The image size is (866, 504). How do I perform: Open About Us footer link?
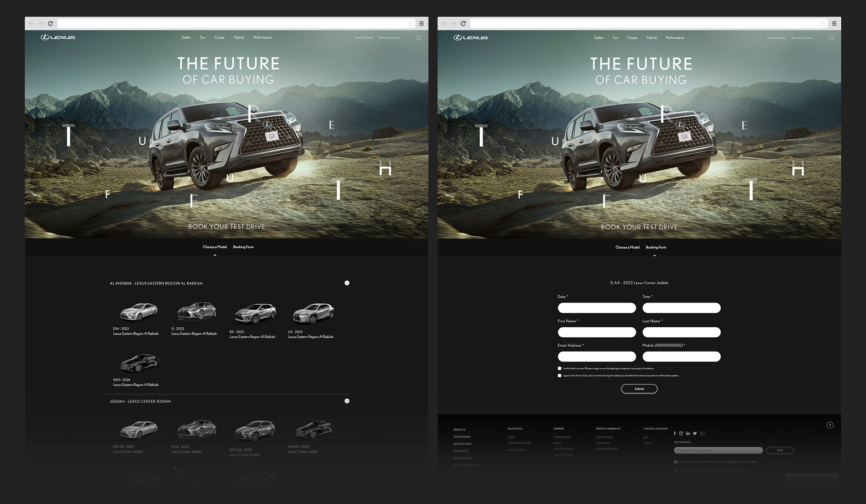click(459, 430)
